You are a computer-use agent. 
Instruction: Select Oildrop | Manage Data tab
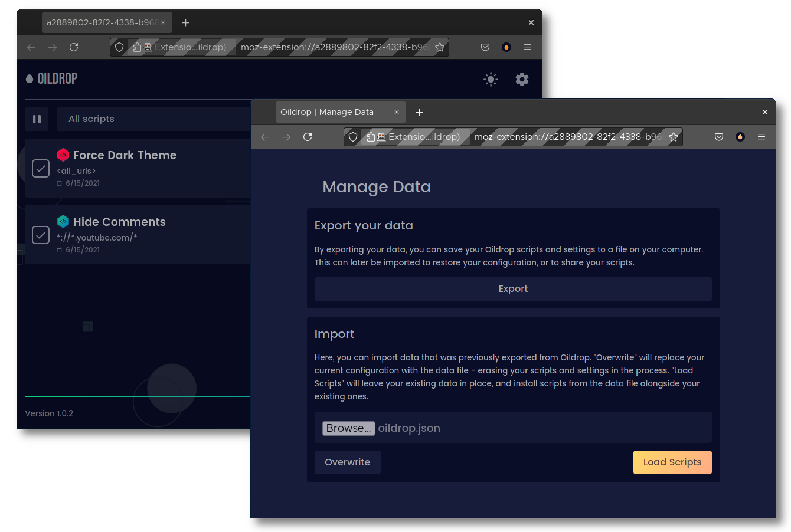pyautogui.click(x=341, y=112)
